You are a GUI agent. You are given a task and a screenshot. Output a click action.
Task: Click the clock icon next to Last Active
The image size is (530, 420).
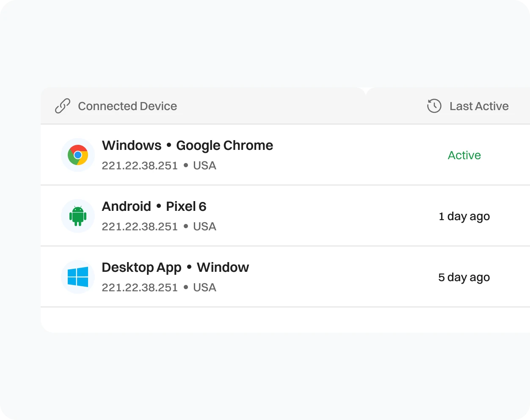point(433,106)
